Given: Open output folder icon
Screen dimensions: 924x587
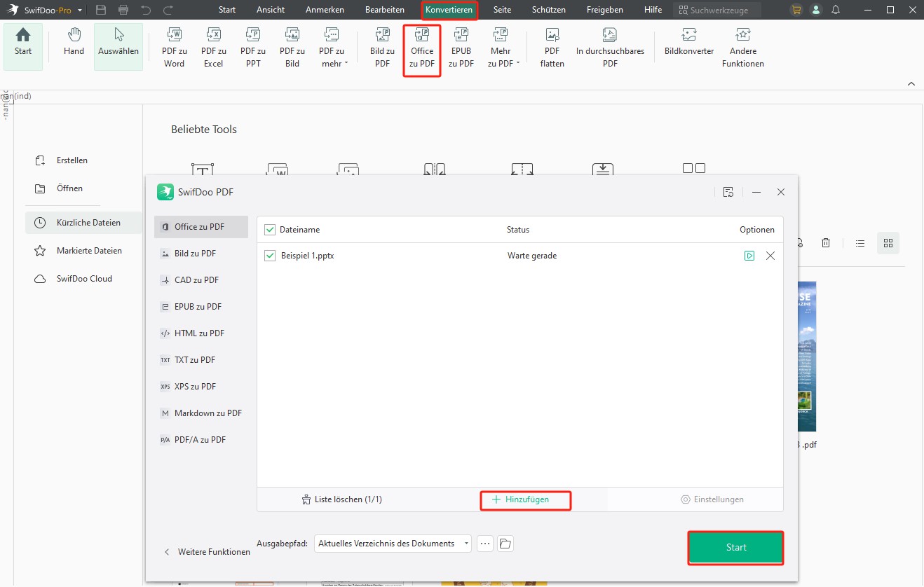Looking at the screenshot, I should (505, 544).
